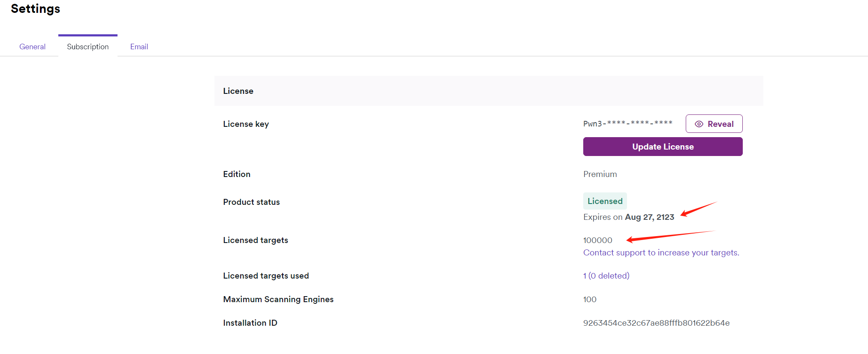Open the 1 (0 deleted) targets link
868x354 pixels.
(606, 276)
